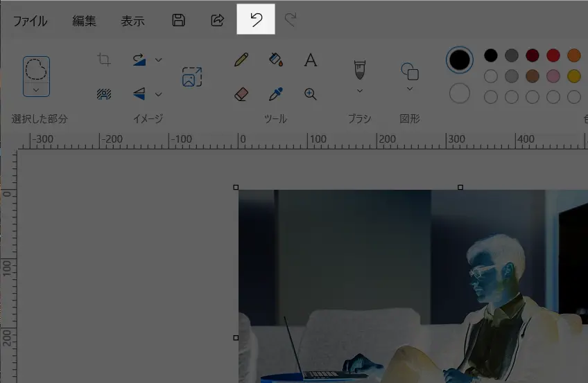Select the Brush tool
This screenshot has height=383, width=588.
pos(360,70)
